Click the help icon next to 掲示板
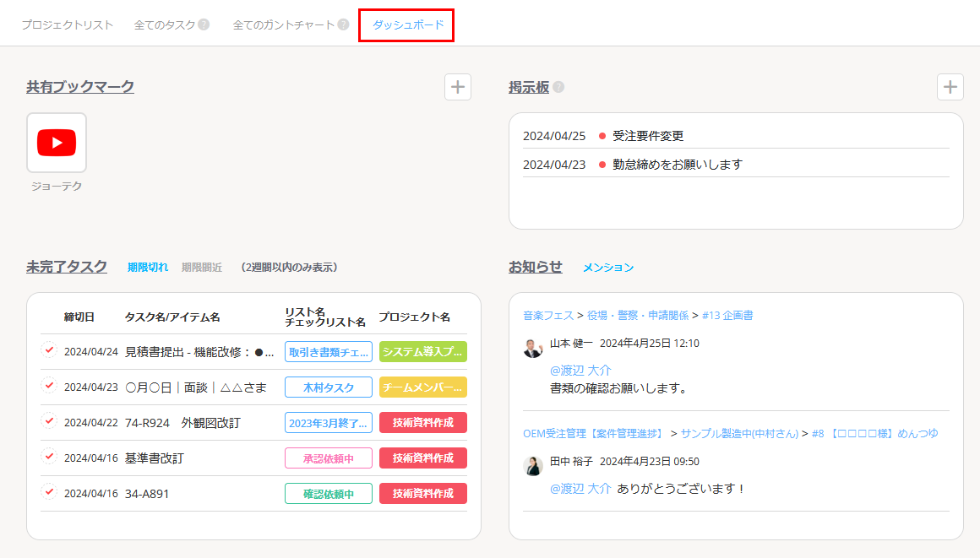The width and height of the screenshot is (980, 558). click(557, 87)
